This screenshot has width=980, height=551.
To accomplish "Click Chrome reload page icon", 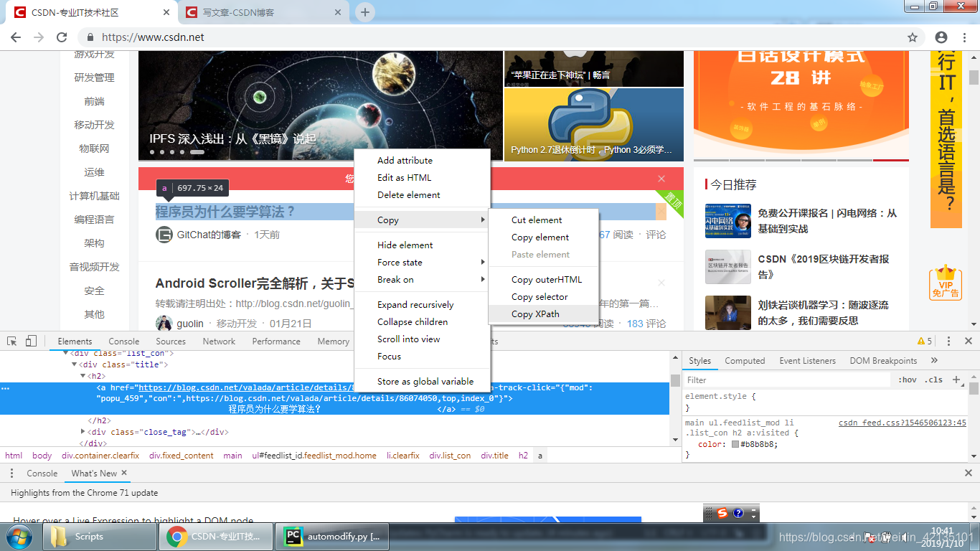I will pyautogui.click(x=62, y=37).
